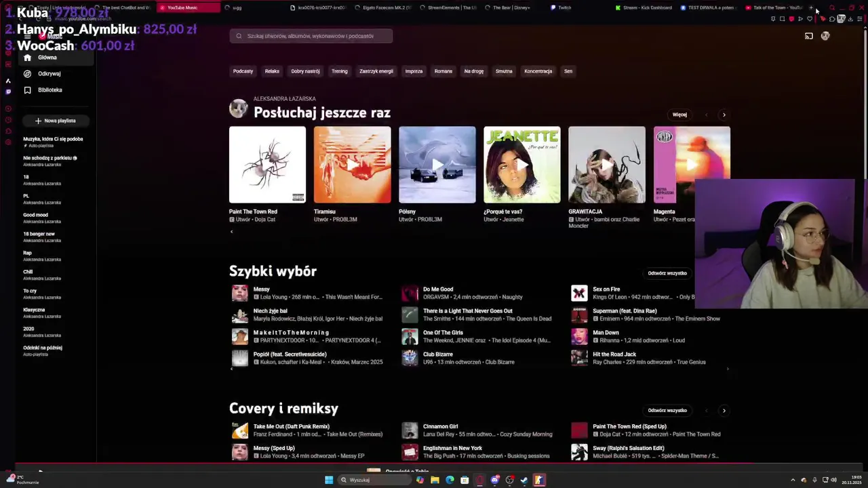The image size is (868, 488).
Task: Play MakeItToTheMorning song thumbnail
Action: (x=240, y=336)
